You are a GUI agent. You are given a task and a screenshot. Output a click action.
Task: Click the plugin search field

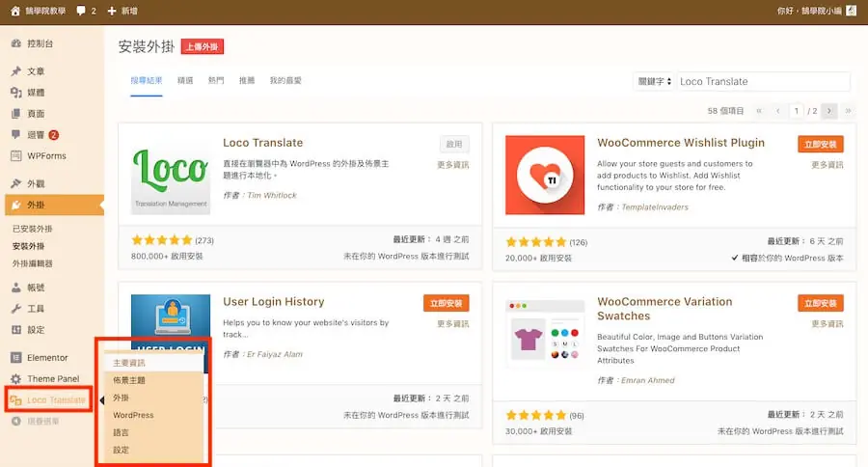[764, 81]
